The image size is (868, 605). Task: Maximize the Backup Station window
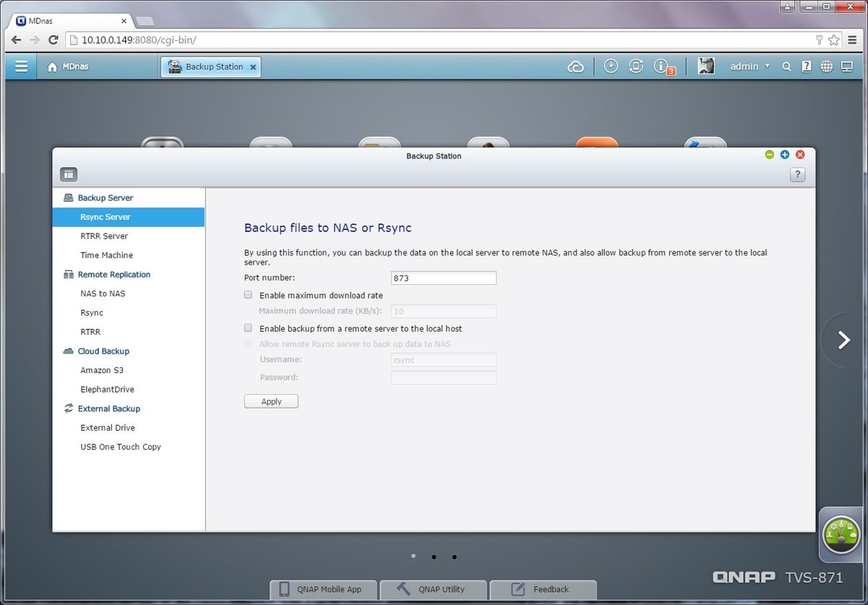pos(785,155)
